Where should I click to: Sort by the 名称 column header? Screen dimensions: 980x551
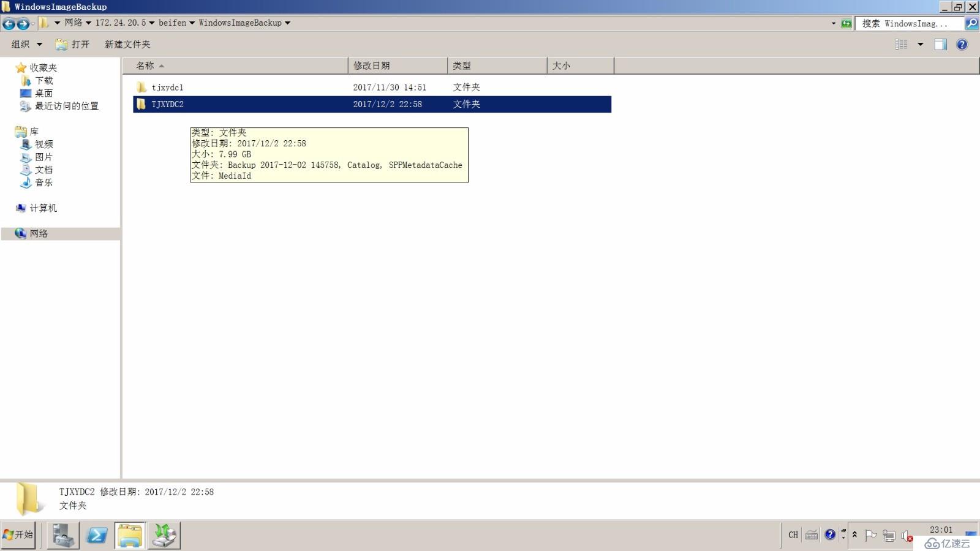235,66
